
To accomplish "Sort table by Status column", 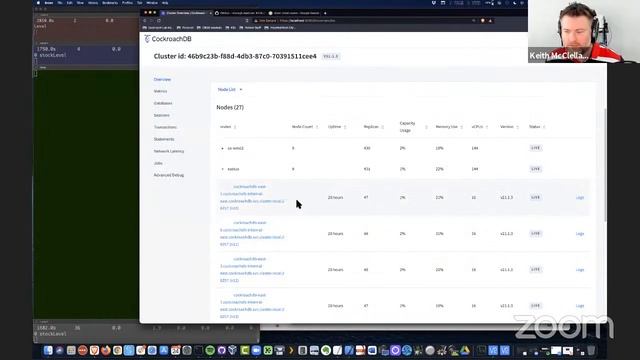I will (x=537, y=127).
